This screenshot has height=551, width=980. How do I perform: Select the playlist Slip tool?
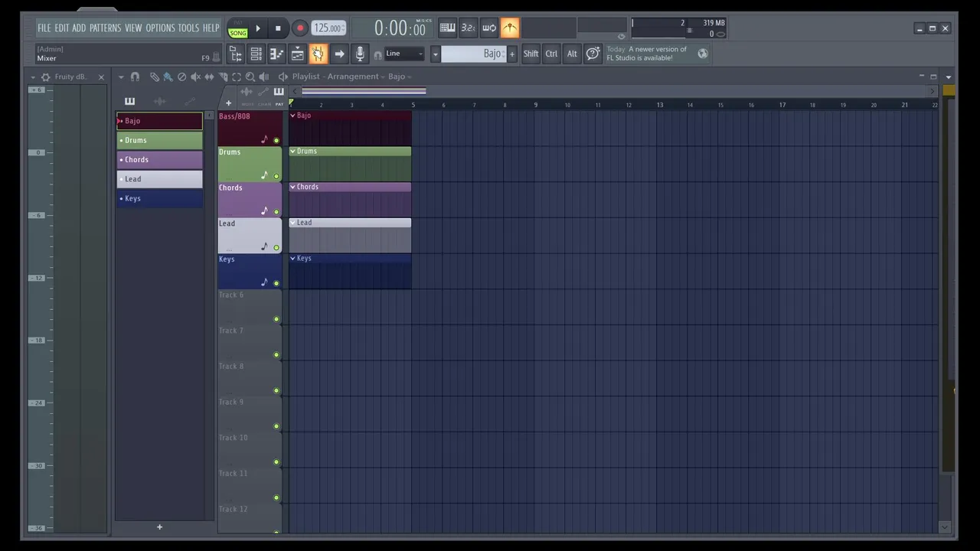pos(209,77)
